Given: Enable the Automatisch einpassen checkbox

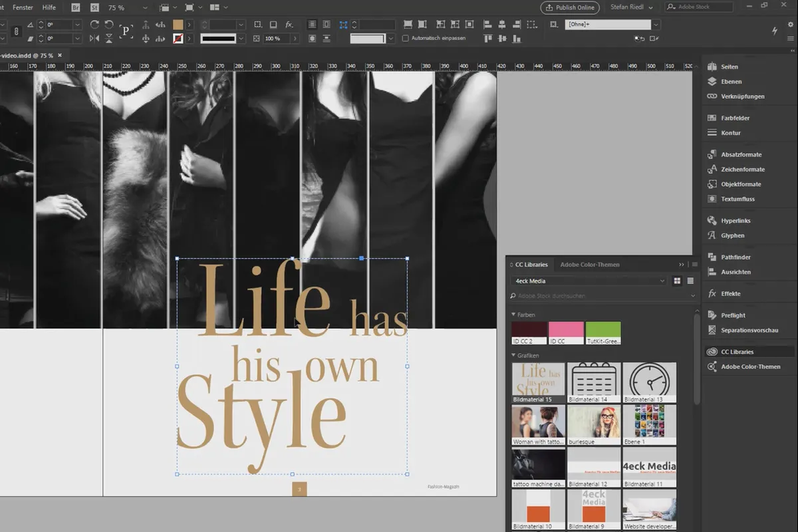Looking at the screenshot, I should [x=406, y=39].
